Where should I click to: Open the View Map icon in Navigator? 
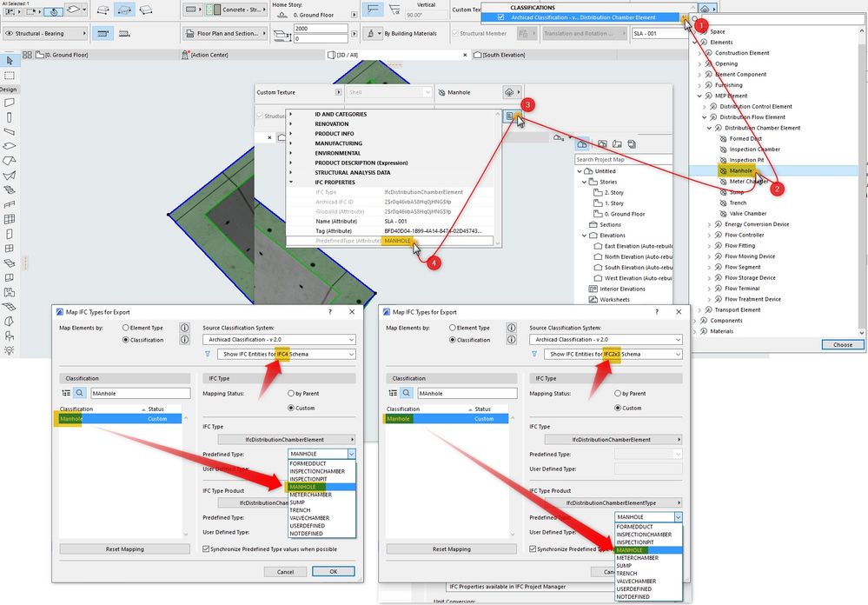pyautogui.click(x=602, y=144)
